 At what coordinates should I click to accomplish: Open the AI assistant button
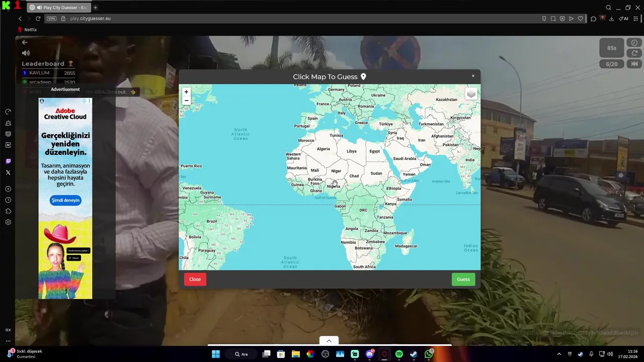pos(623,19)
